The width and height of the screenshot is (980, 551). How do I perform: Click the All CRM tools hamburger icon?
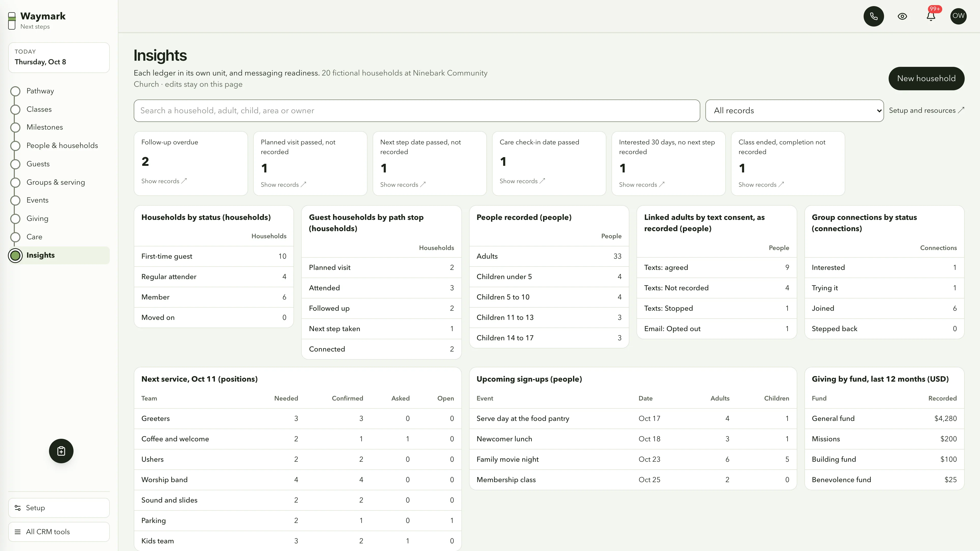click(x=18, y=532)
